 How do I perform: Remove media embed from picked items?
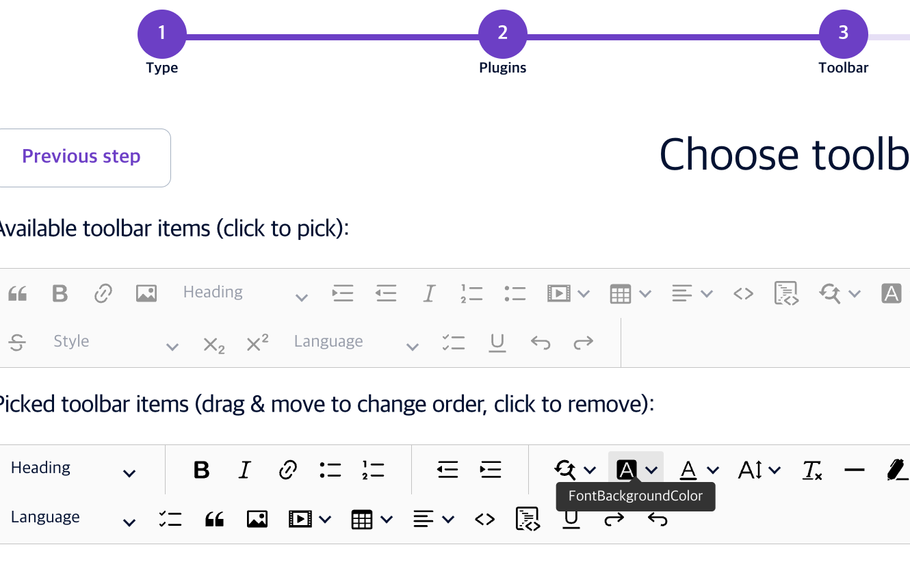[310, 519]
